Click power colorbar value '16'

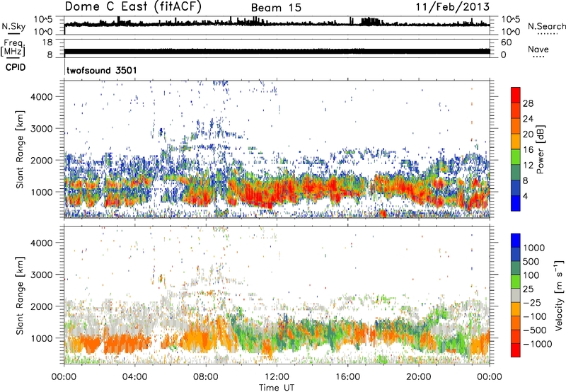tap(528, 150)
